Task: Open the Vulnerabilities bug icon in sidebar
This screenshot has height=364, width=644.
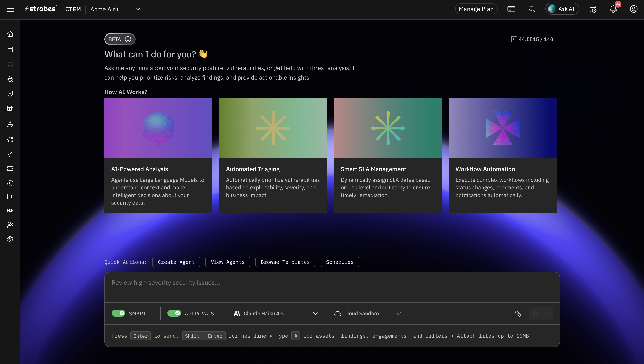Action: click(x=10, y=79)
